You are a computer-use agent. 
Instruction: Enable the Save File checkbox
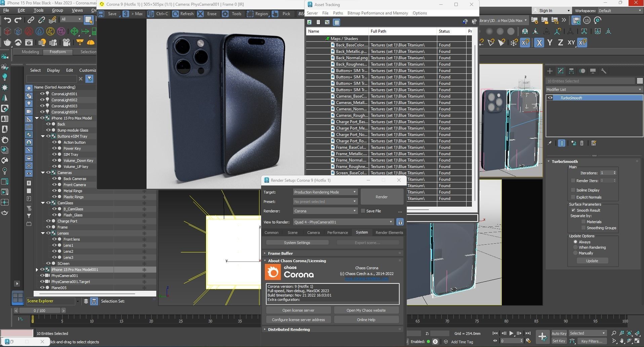[363, 211]
